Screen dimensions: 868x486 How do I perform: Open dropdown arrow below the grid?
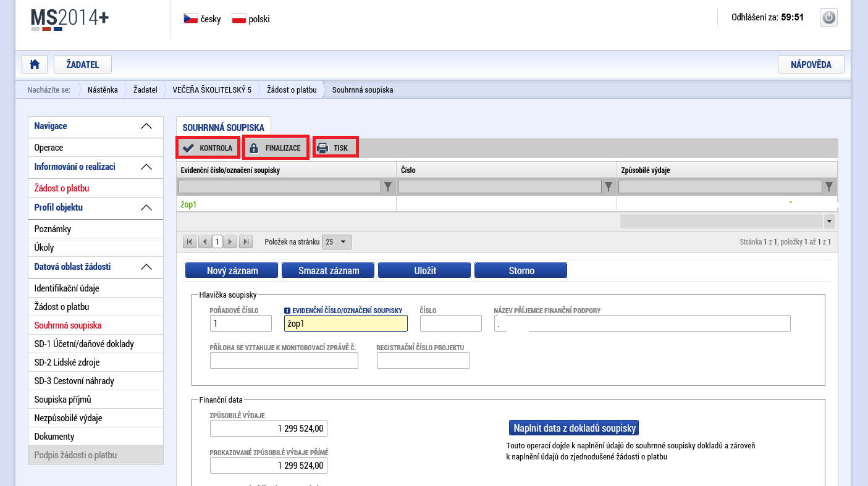829,221
